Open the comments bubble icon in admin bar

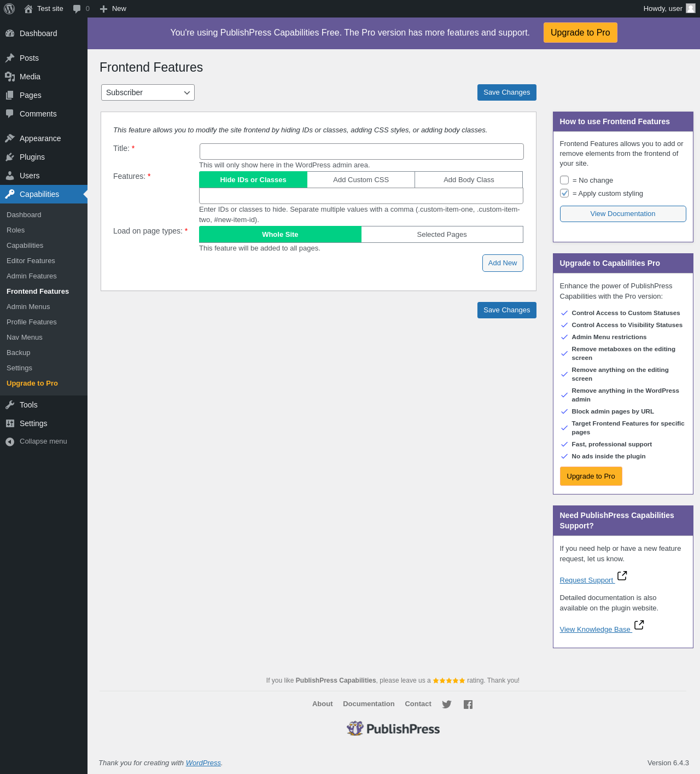[x=77, y=9]
